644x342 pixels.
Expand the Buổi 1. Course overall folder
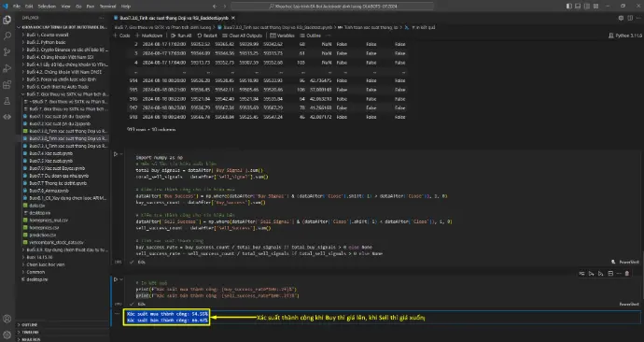[x=63, y=35]
